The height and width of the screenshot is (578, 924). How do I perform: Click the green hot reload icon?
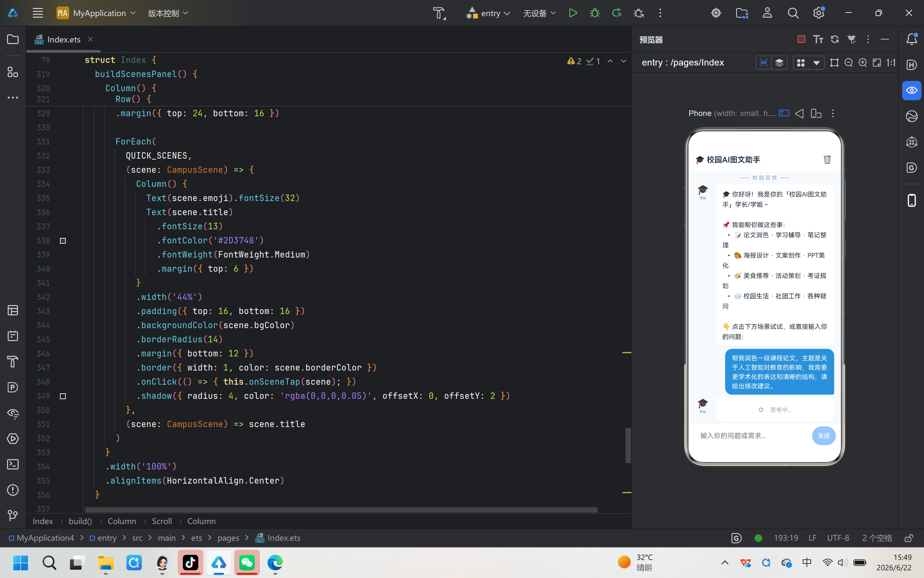pos(617,13)
